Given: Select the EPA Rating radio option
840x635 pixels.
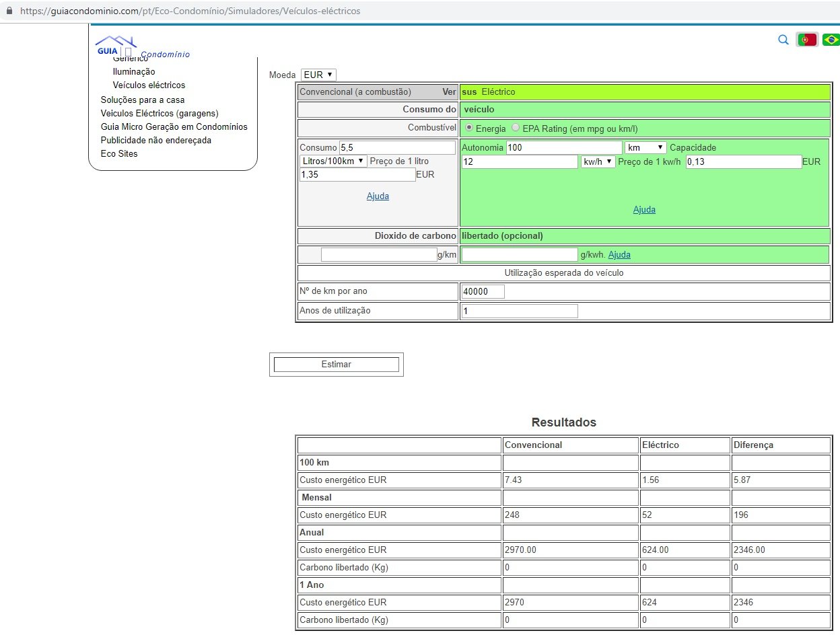Looking at the screenshot, I should (516, 128).
